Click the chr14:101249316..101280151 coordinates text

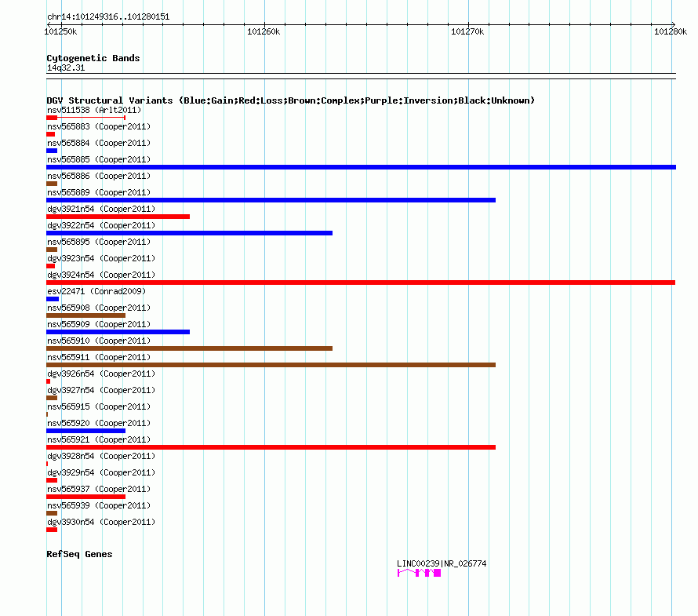[108, 17]
